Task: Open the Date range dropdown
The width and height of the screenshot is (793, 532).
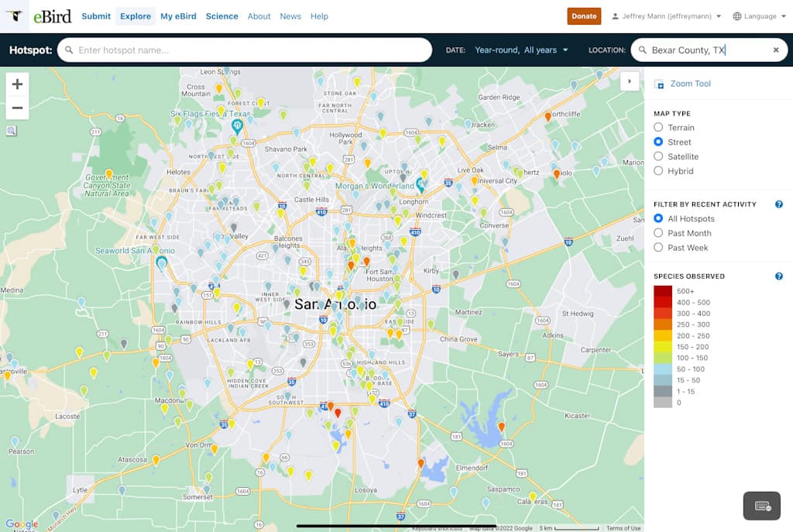Action: [x=521, y=50]
